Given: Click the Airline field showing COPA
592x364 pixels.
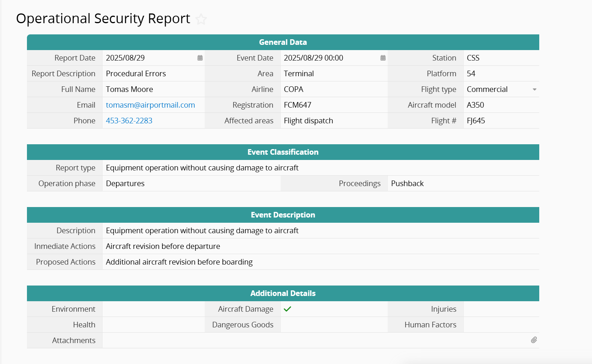Looking at the screenshot, I should click(333, 89).
